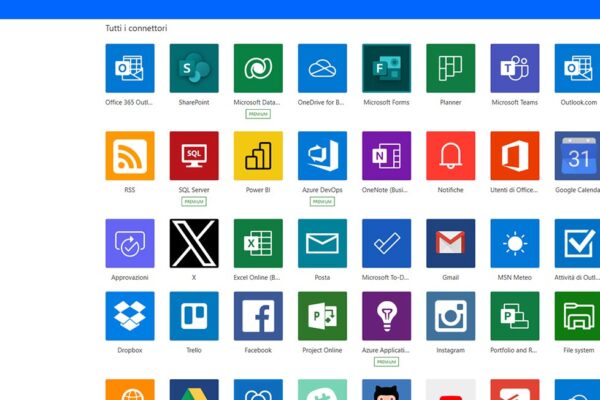
Task: Click the 'Microsoft Teams' label text
Action: (x=515, y=102)
